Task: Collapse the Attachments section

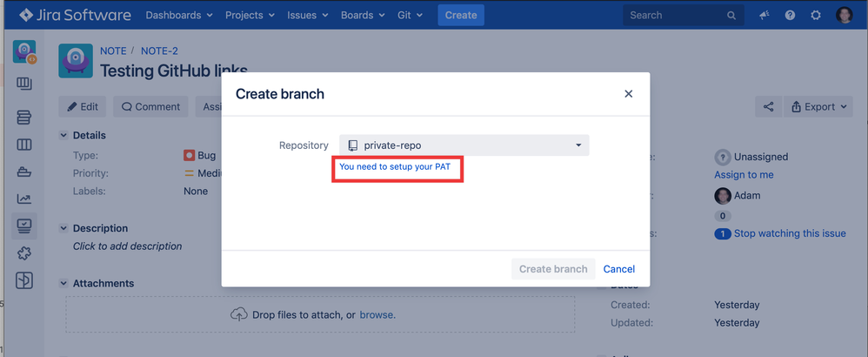Action: point(63,283)
